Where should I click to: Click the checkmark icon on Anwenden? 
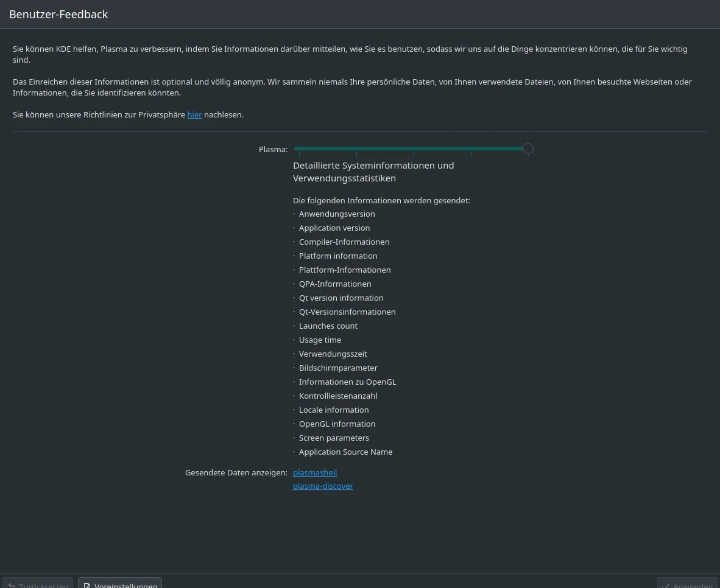click(665, 585)
